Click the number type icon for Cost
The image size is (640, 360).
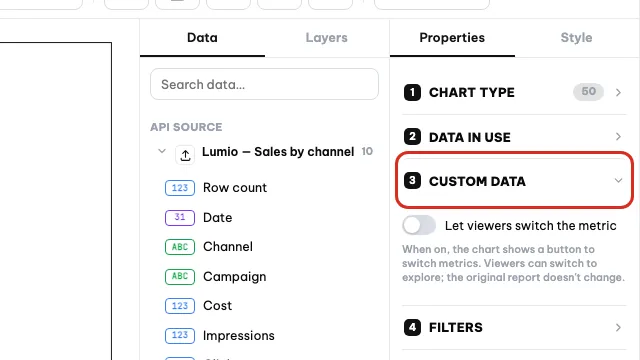(x=180, y=306)
